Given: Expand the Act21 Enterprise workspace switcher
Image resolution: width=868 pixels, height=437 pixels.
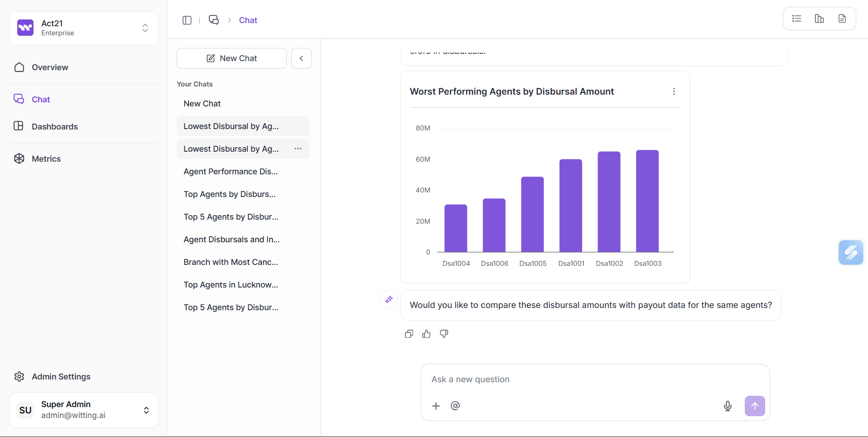Looking at the screenshot, I should 145,28.
